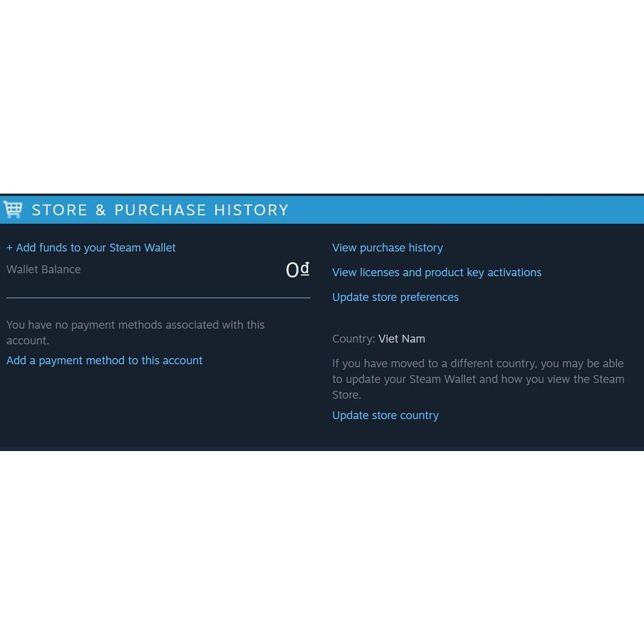Viewport: 644px width, 644px height.
Task: Open View purchase history
Action: tap(387, 248)
